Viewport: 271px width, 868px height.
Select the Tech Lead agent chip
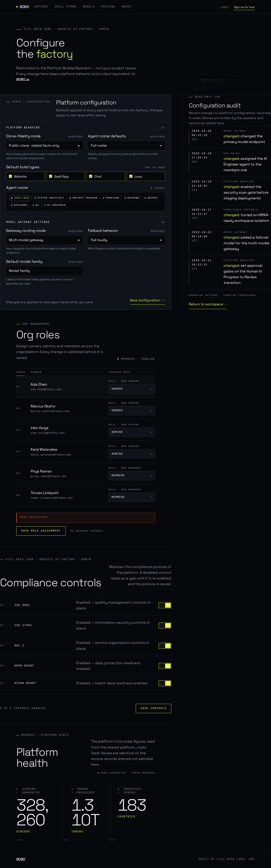pos(20,198)
